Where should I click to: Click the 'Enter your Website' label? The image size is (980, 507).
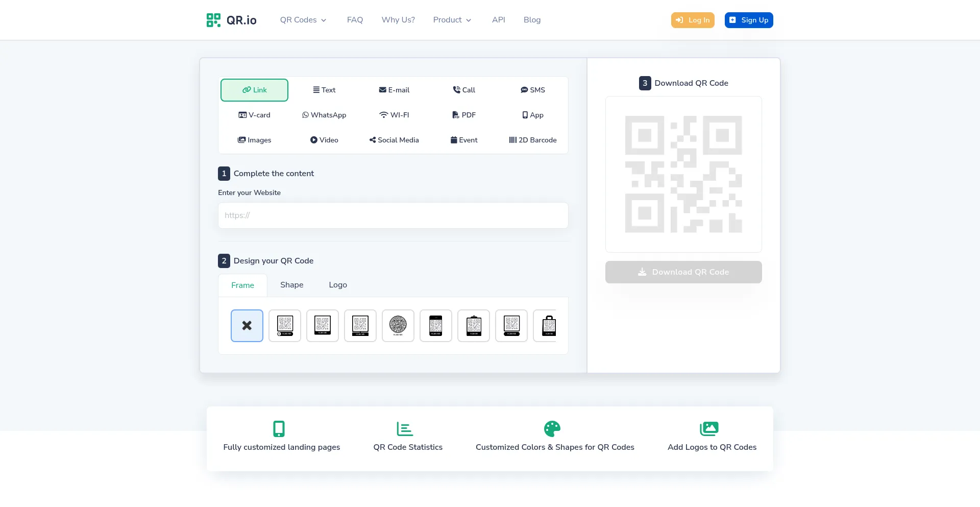tap(249, 192)
